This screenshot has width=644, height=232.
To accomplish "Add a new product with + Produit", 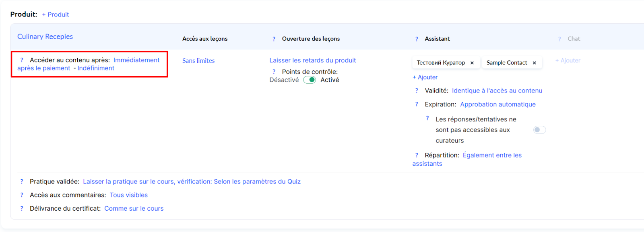I will [x=56, y=14].
